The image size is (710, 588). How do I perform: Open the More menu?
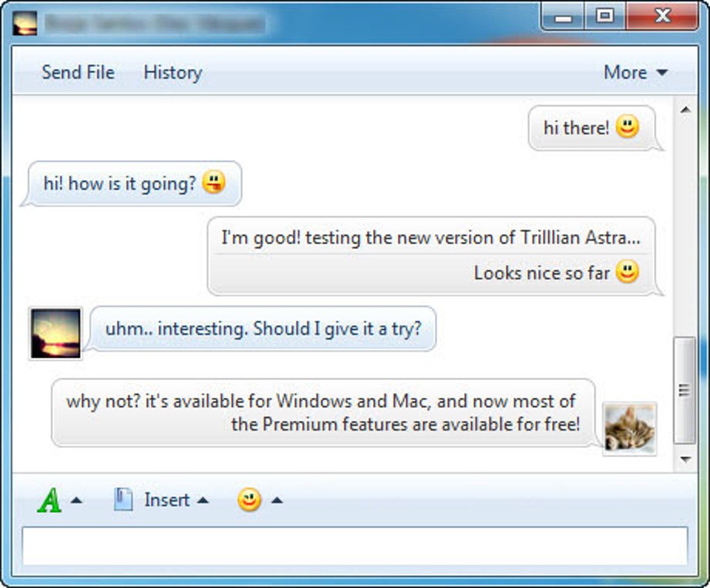(636, 72)
